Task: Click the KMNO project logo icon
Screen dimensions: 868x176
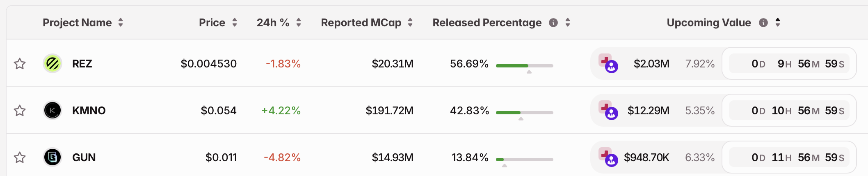Action: [53, 110]
